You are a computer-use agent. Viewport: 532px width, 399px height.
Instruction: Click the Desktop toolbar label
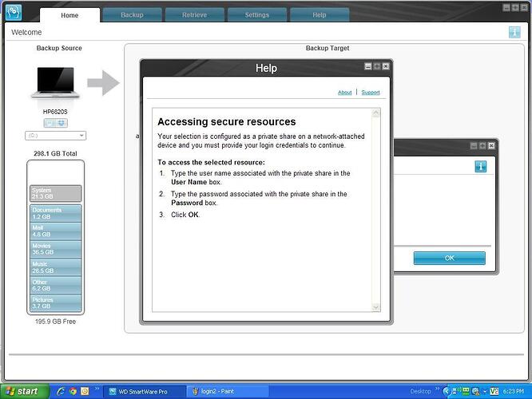click(420, 392)
